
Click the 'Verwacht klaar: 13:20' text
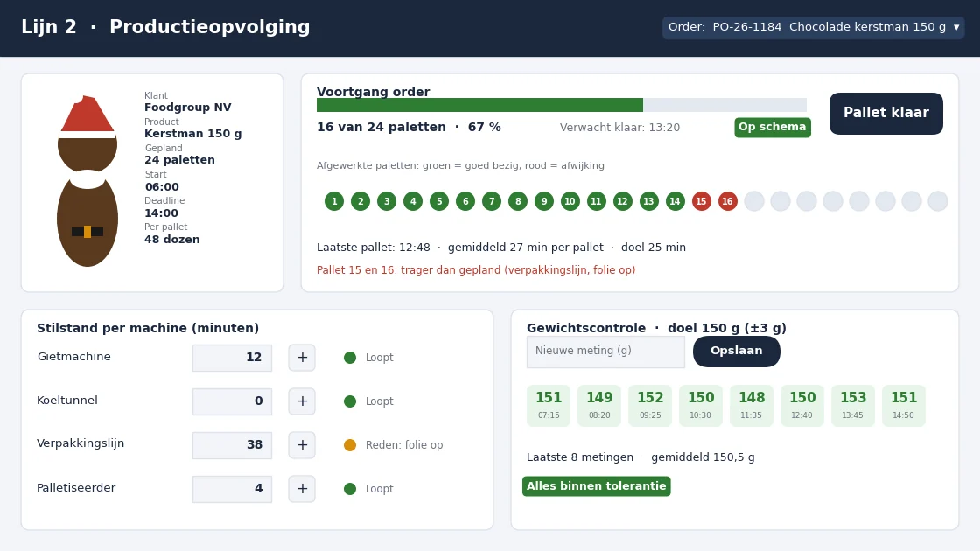(620, 128)
